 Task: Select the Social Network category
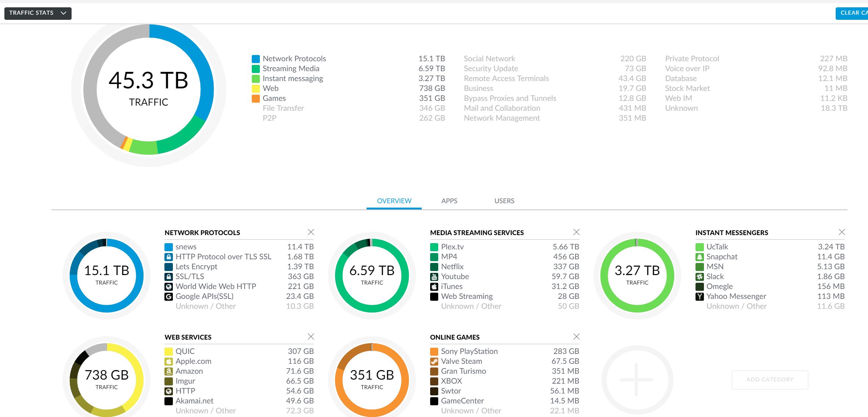click(555, 59)
